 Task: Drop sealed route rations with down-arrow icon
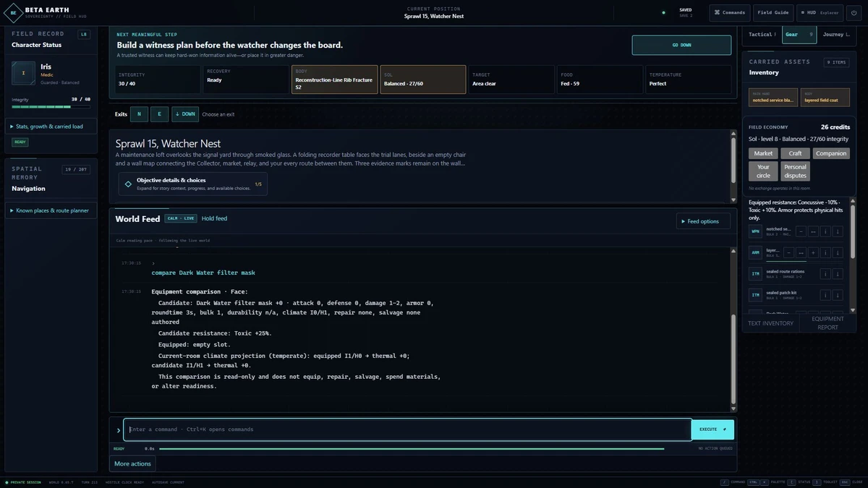click(838, 274)
